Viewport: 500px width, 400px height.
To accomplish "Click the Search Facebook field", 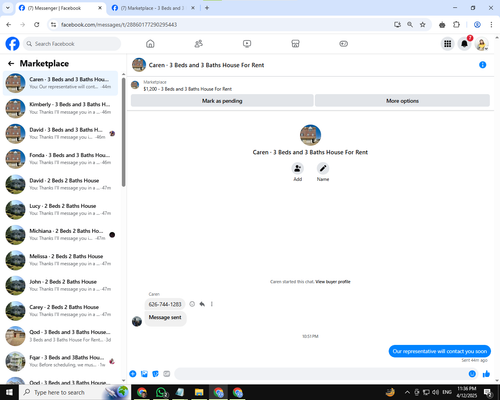I will tap(72, 44).
